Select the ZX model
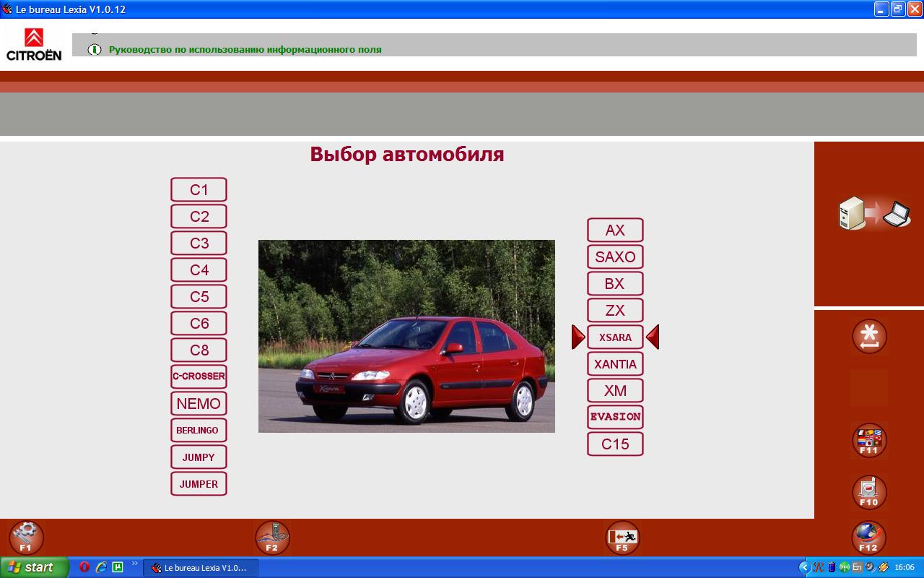Image resolution: width=924 pixels, height=578 pixels. click(615, 311)
